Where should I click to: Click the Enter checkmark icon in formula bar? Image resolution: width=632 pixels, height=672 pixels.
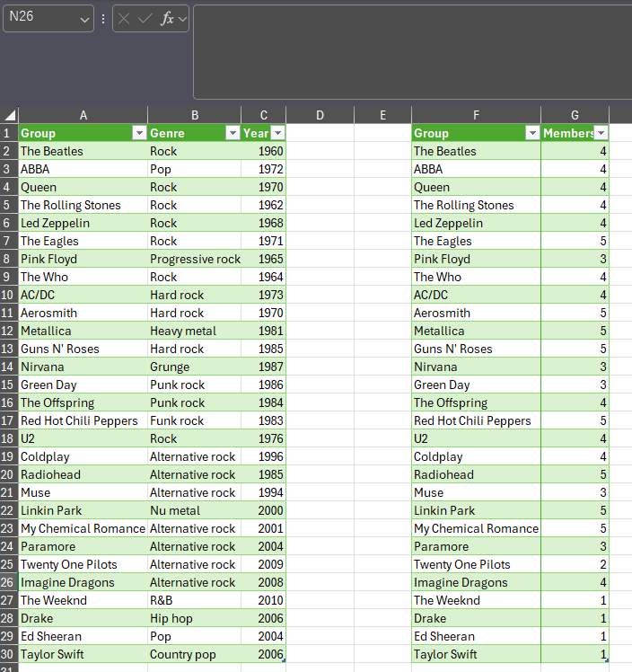click(x=145, y=19)
